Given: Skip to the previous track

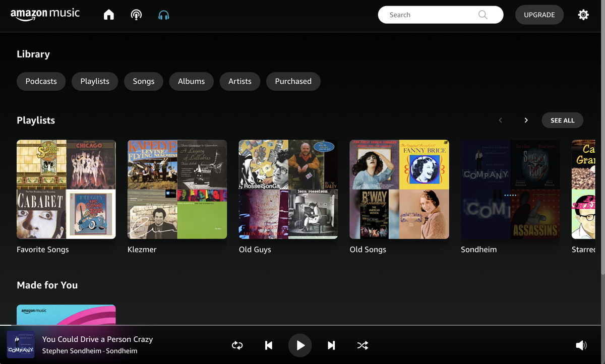Looking at the screenshot, I should pyautogui.click(x=269, y=345).
